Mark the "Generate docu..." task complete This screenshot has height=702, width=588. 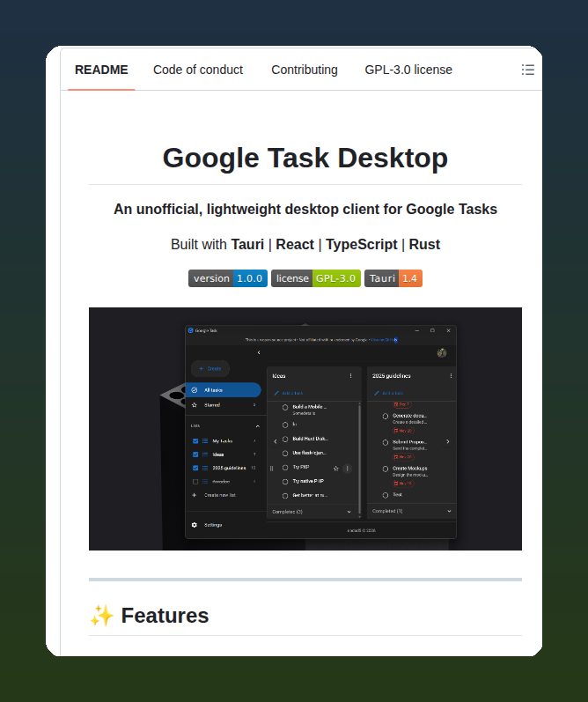coord(386,417)
